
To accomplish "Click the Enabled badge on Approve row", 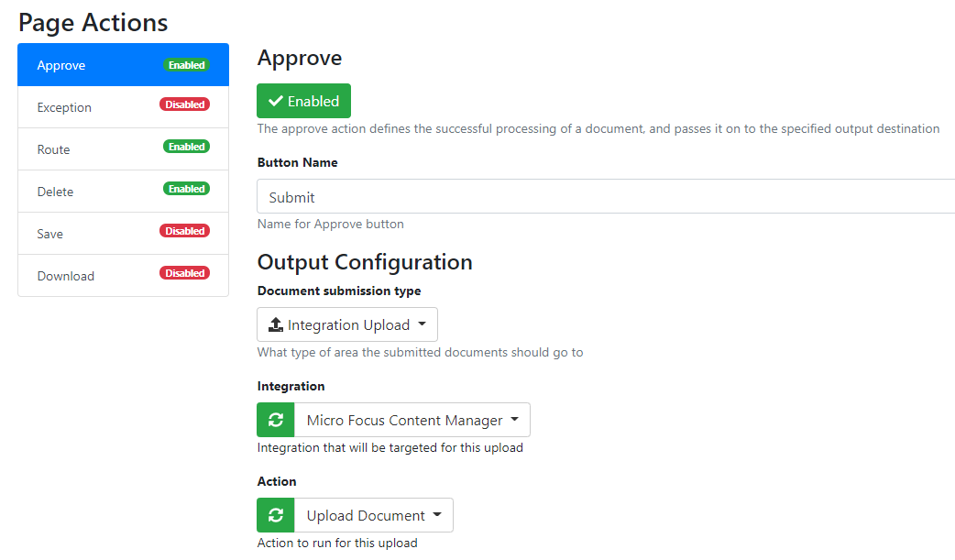I will (x=186, y=65).
